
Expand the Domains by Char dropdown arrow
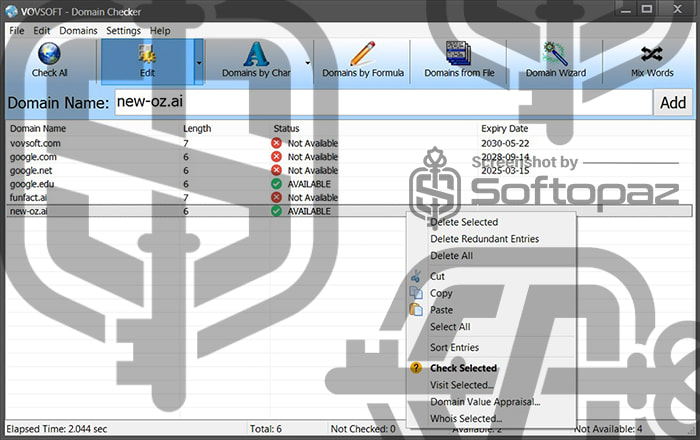tap(308, 62)
